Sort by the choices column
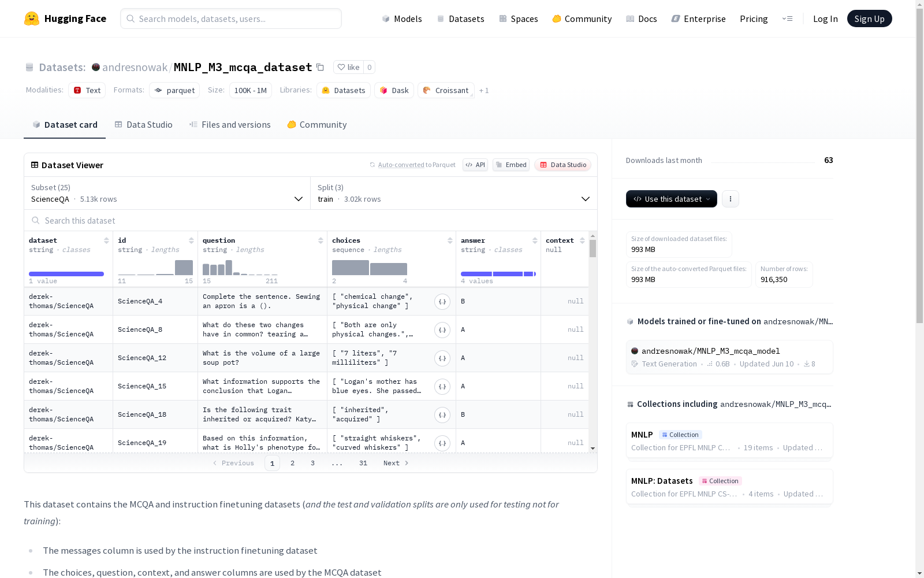The height and width of the screenshot is (578, 924). pos(450,240)
